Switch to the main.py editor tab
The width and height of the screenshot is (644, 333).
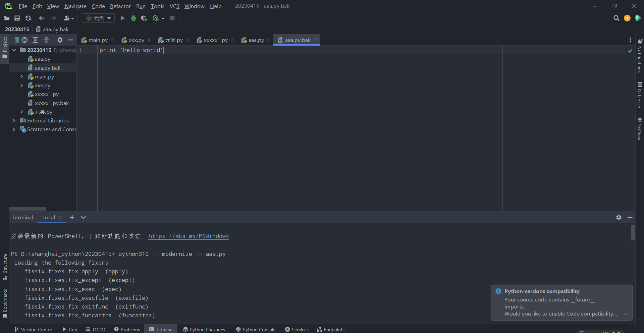[98, 40]
